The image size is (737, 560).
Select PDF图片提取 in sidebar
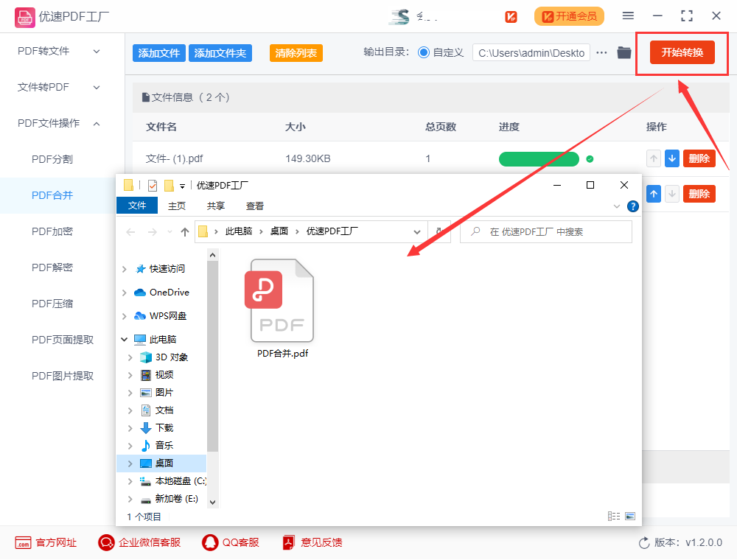tap(63, 377)
